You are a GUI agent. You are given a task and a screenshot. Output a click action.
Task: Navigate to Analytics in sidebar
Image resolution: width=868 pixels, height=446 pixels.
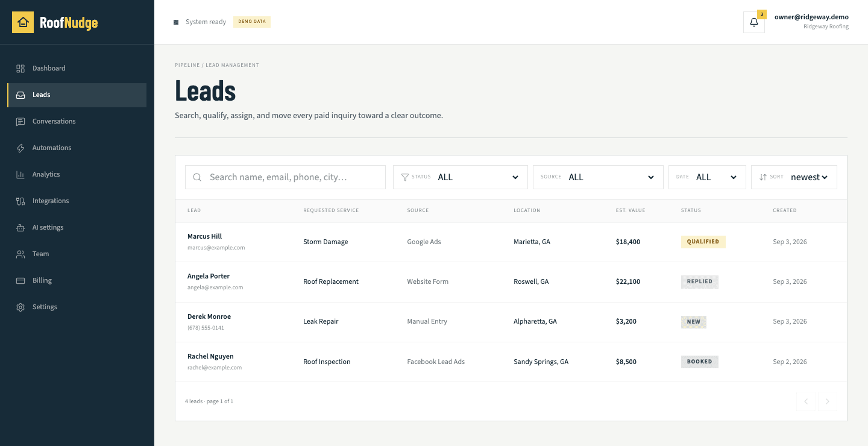tap(77, 175)
